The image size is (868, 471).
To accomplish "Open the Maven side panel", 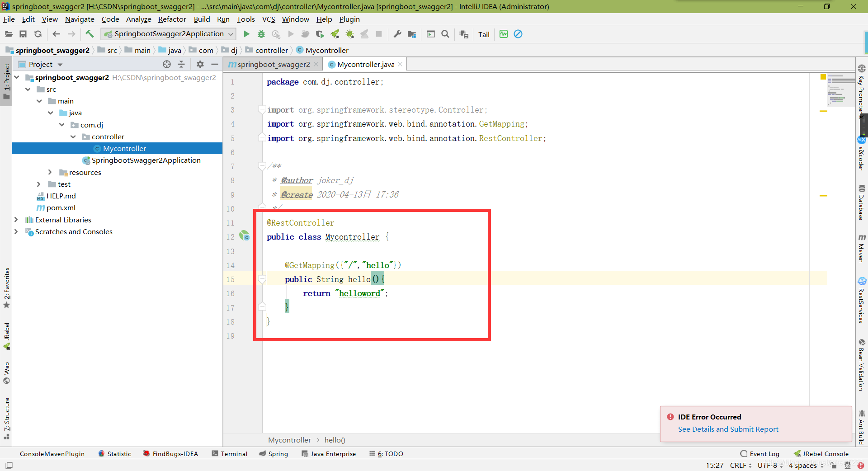I will [x=862, y=248].
